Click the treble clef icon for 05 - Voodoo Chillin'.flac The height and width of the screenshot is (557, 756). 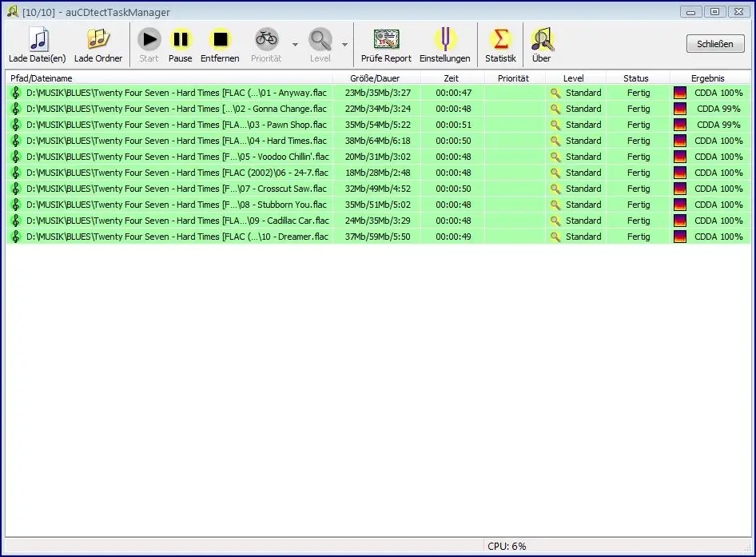pos(16,157)
